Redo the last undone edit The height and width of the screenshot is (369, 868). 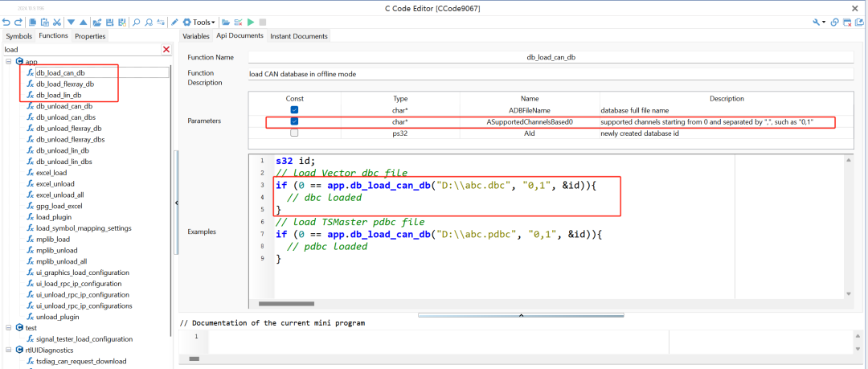pos(18,23)
